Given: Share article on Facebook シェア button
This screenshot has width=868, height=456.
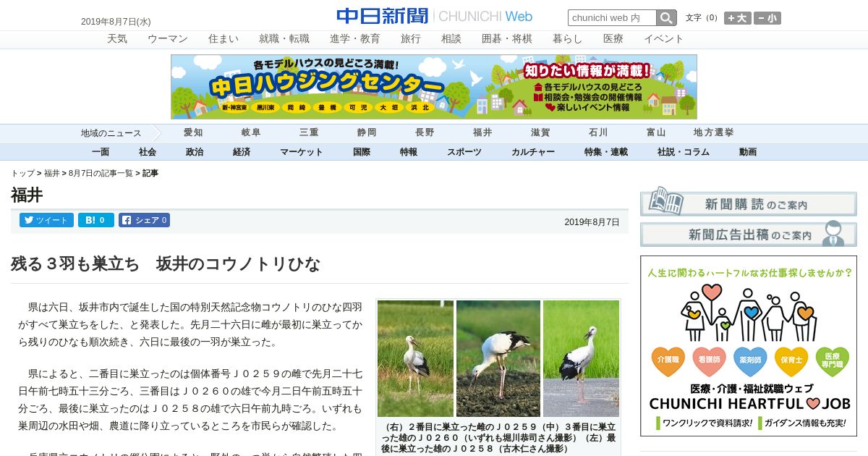Looking at the screenshot, I should (x=144, y=220).
